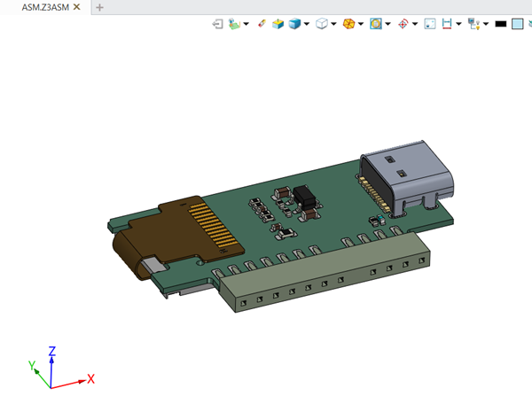532x396 pixels.
Task: Open a new tab with the plus button
Action: pos(99,7)
